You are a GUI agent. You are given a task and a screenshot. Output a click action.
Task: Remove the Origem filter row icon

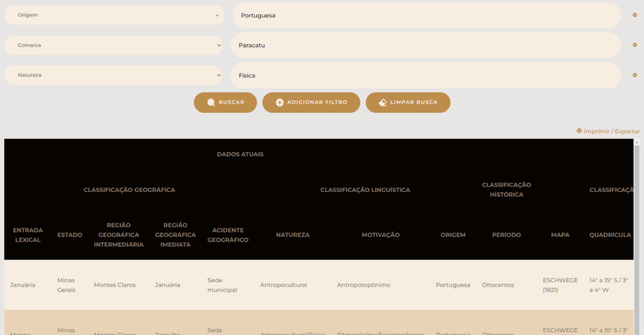click(635, 15)
